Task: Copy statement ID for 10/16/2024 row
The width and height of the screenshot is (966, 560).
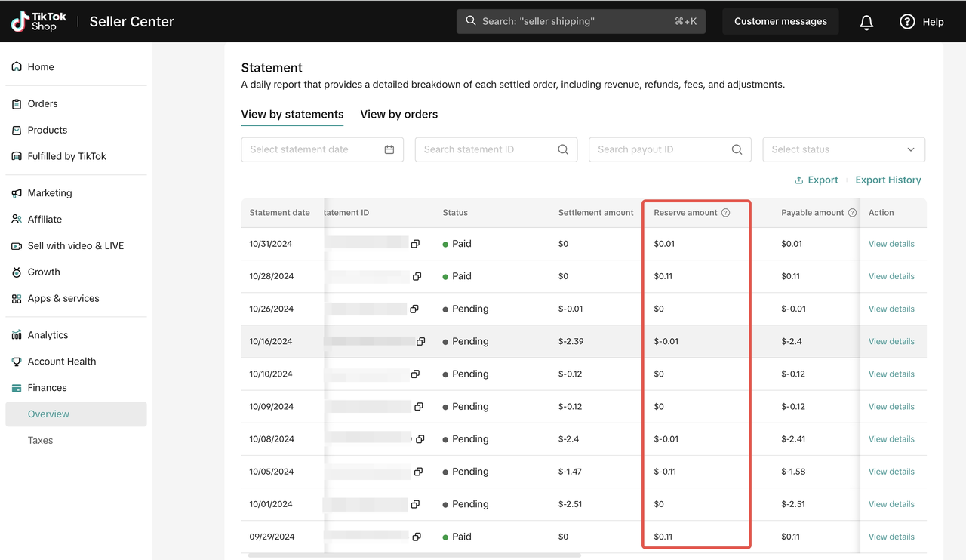Action: 420,341
